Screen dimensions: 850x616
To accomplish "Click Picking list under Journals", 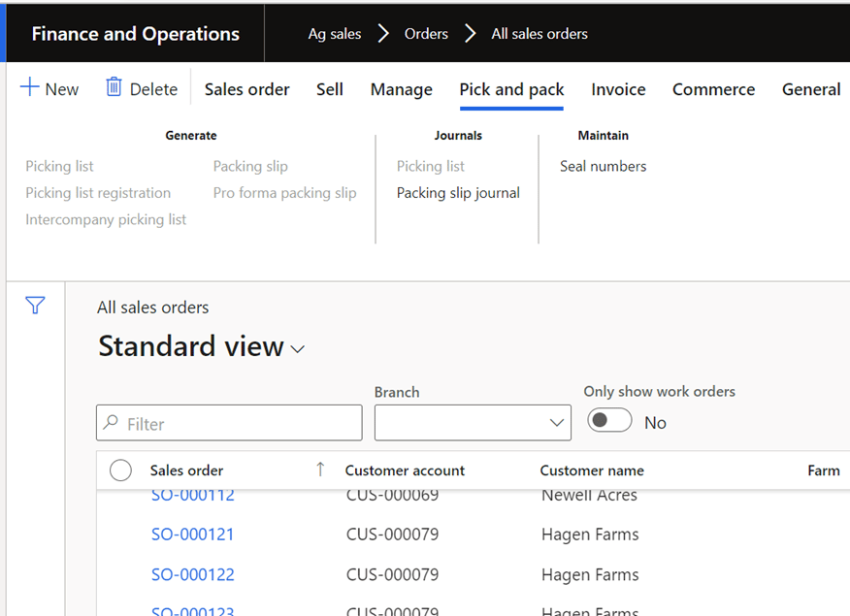I will pos(431,166).
